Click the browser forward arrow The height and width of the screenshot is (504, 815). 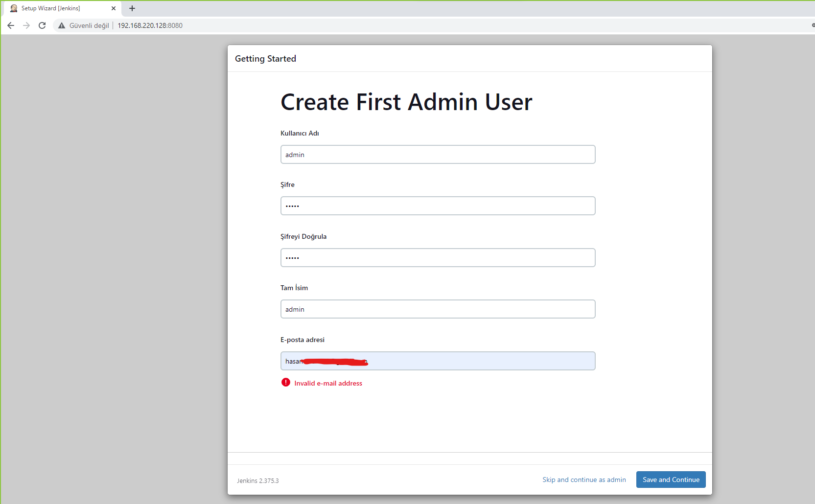26,25
